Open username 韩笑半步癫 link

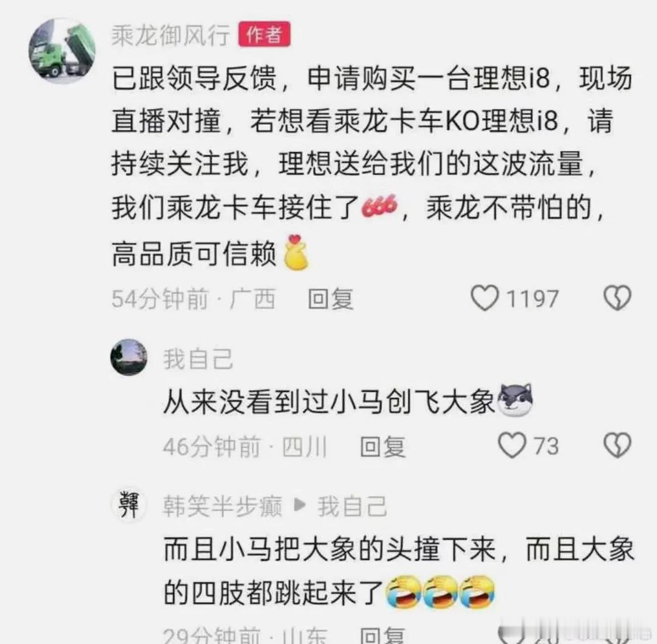[222, 506]
